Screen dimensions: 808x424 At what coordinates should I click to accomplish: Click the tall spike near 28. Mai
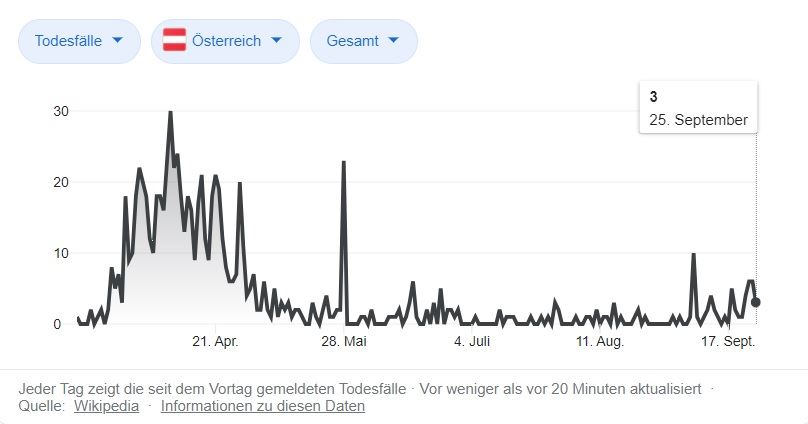point(344,162)
